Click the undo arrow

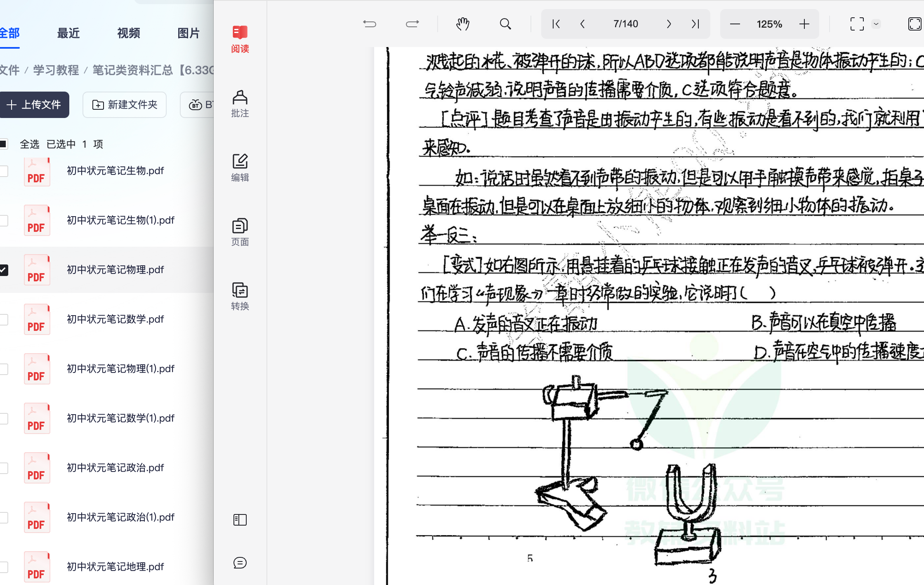click(x=370, y=24)
